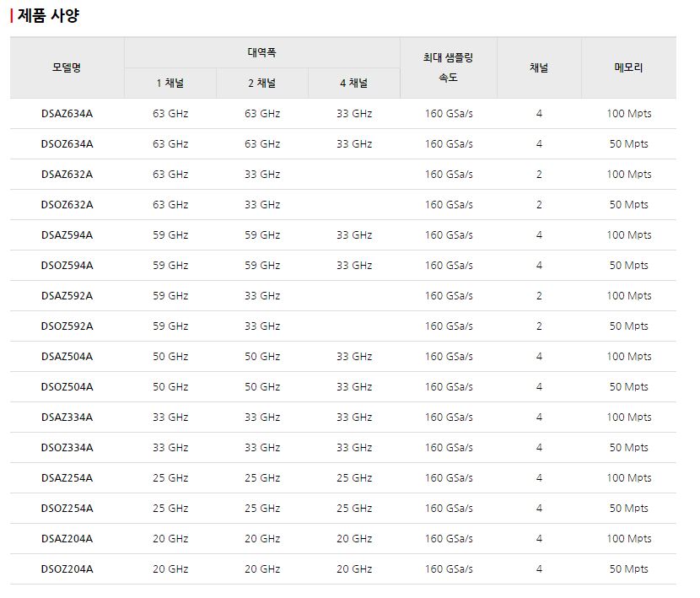
Task: Click the DSAZ632A model cell
Action: click(x=67, y=175)
